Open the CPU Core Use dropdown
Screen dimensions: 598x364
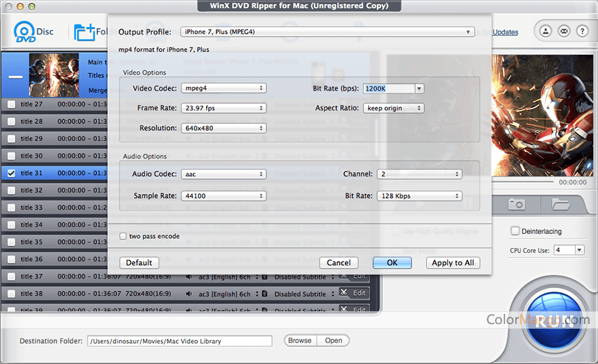tap(568, 250)
